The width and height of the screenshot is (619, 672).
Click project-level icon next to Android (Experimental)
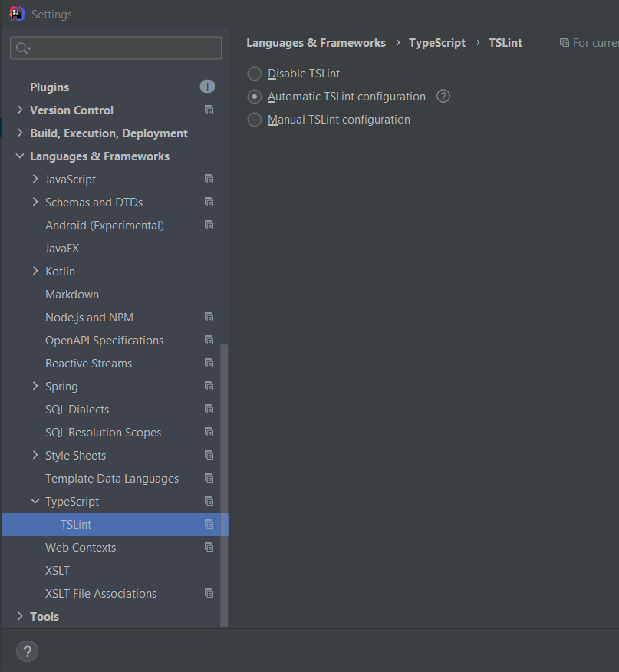click(209, 225)
